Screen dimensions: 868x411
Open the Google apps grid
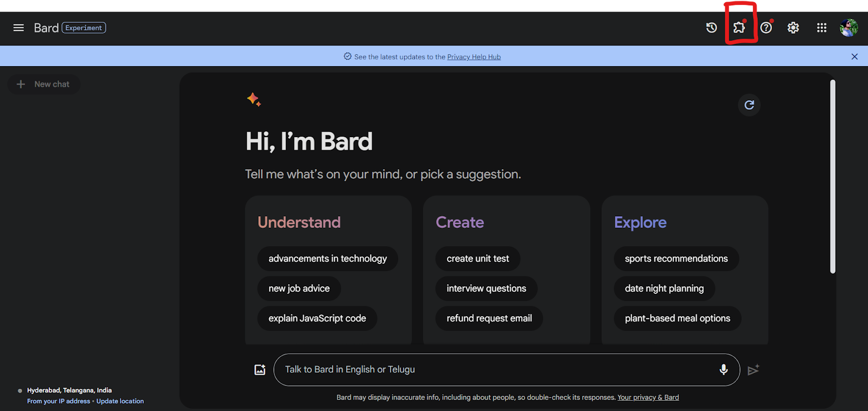(x=821, y=28)
